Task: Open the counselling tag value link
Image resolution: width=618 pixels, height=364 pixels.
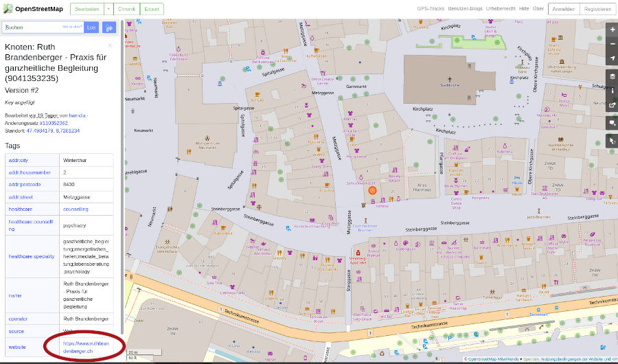Action: 76,209
